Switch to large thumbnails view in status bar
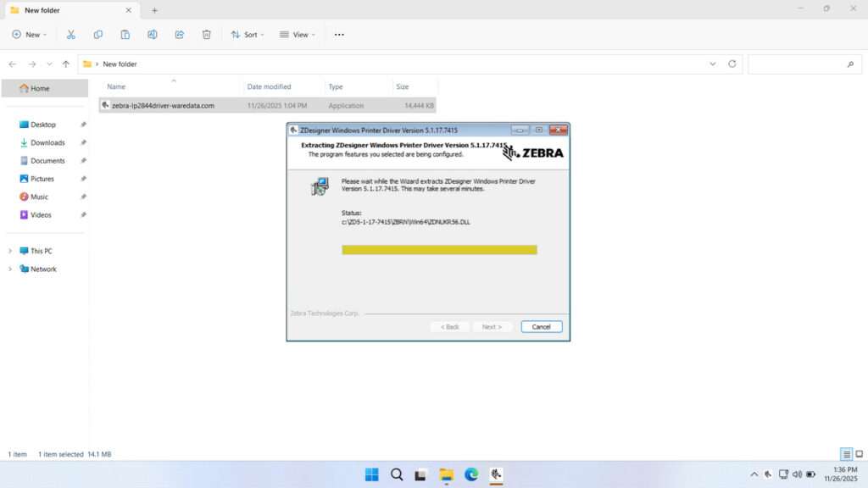Image resolution: width=868 pixels, height=488 pixels. pos(858,454)
